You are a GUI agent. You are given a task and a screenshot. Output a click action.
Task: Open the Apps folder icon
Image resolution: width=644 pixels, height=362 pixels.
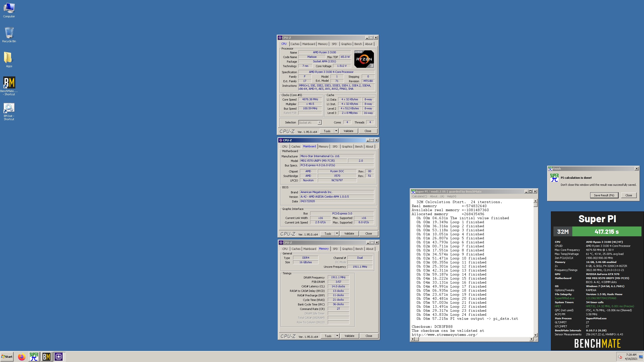(x=9, y=60)
